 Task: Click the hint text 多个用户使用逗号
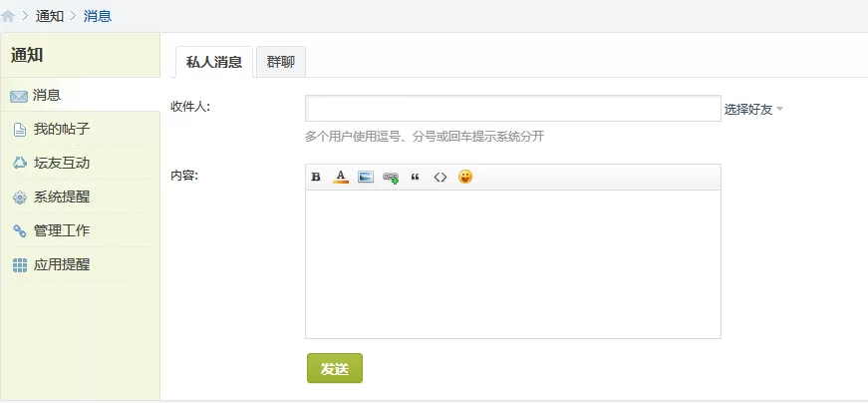point(425,137)
